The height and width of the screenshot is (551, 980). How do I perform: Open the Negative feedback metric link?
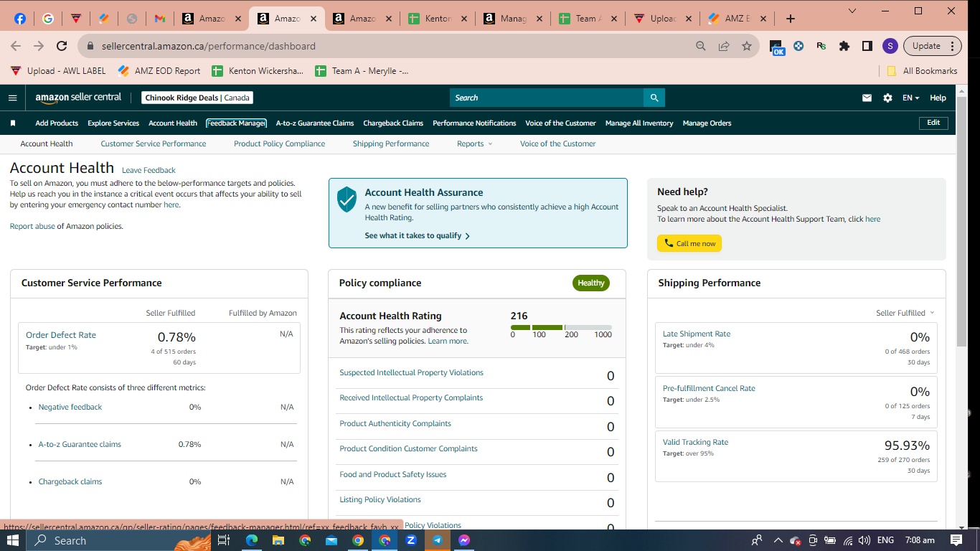point(70,407)
